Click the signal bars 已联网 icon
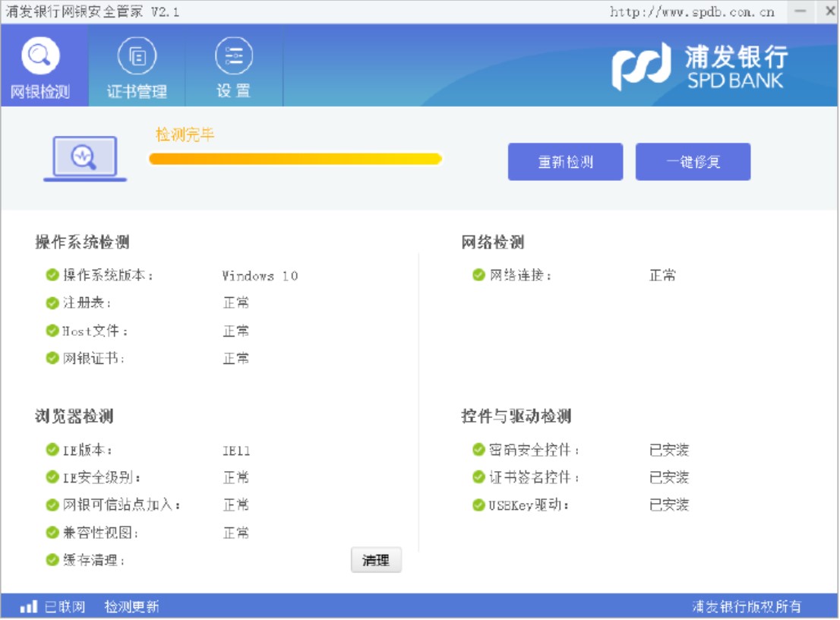 coord(28,606)
